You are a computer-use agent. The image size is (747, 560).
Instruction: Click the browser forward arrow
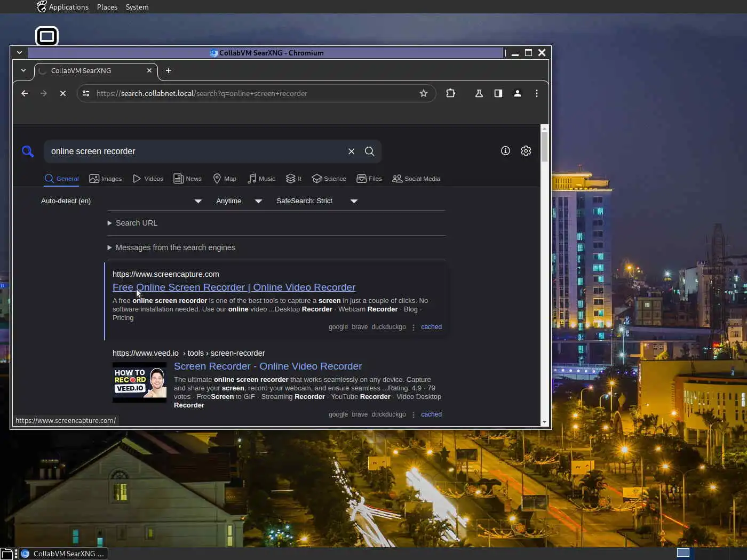click(x=44, y=93)
